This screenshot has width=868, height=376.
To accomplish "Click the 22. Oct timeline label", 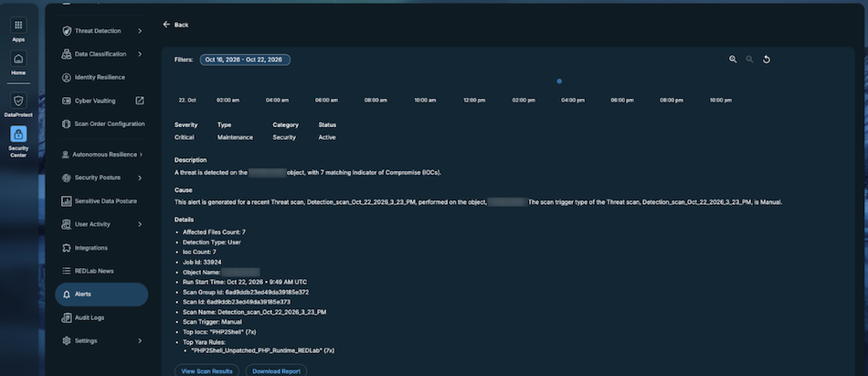I will (187, 101).
